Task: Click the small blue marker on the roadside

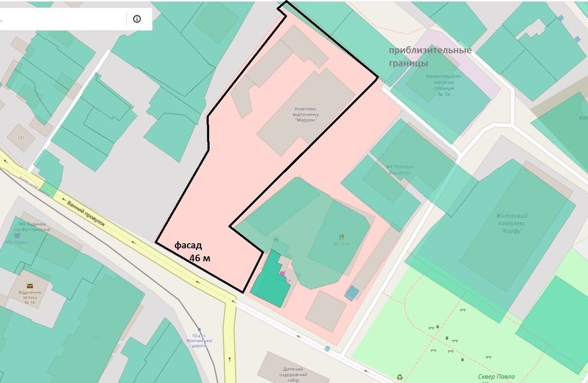Action: coord(327,349)
